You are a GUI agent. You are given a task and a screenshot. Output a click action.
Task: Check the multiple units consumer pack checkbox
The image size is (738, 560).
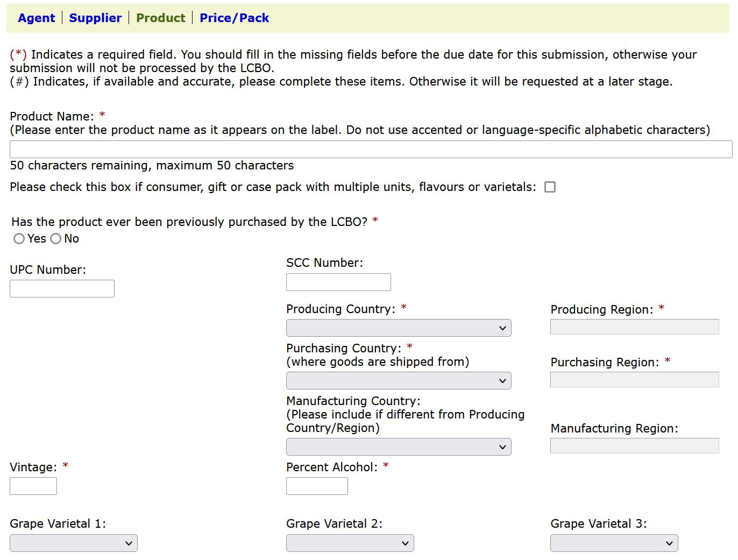click(550, 187)
